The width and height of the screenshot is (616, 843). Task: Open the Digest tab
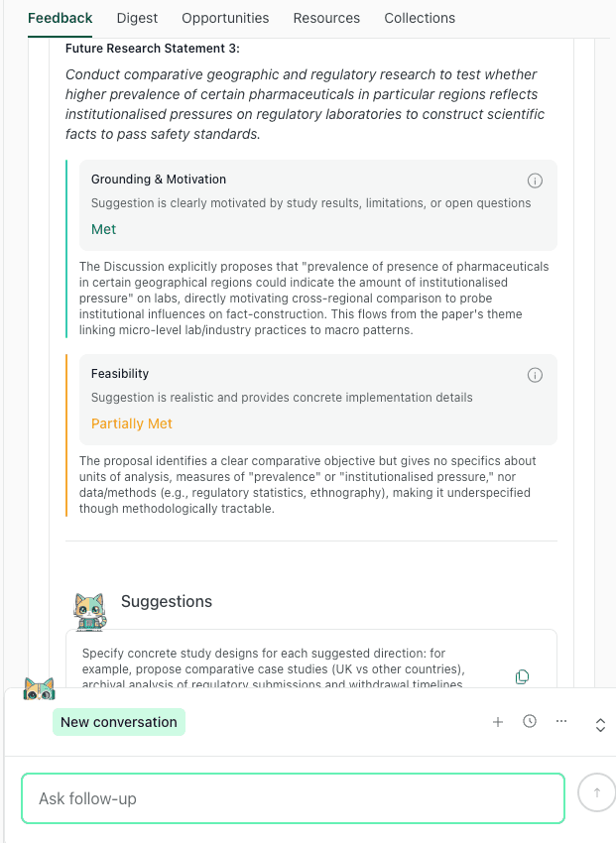137,18
